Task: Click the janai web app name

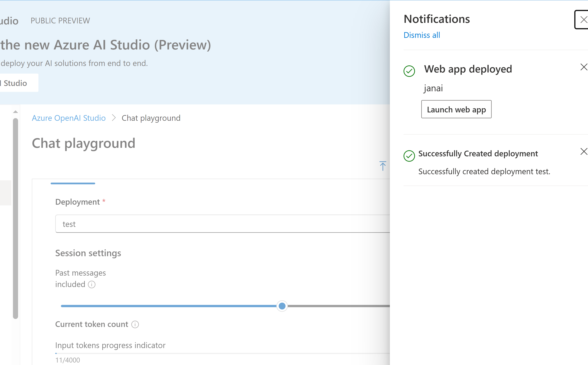Action: [433, 88]
